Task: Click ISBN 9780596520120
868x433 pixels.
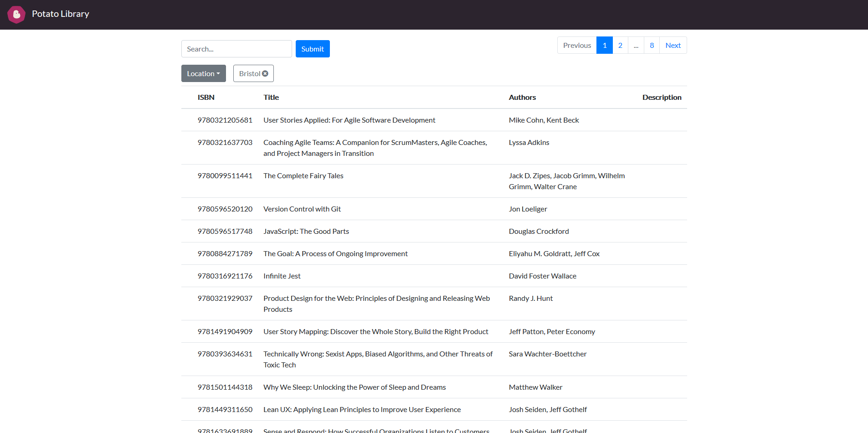Action: (x=225, y=209)
